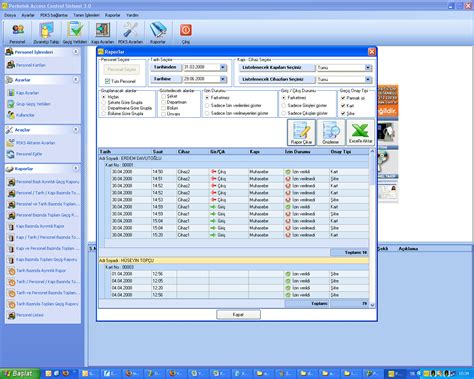Click the Raporlar book toolbar icon
The image size is (474, 379).
pyautogui.click(x=158, y=33)
